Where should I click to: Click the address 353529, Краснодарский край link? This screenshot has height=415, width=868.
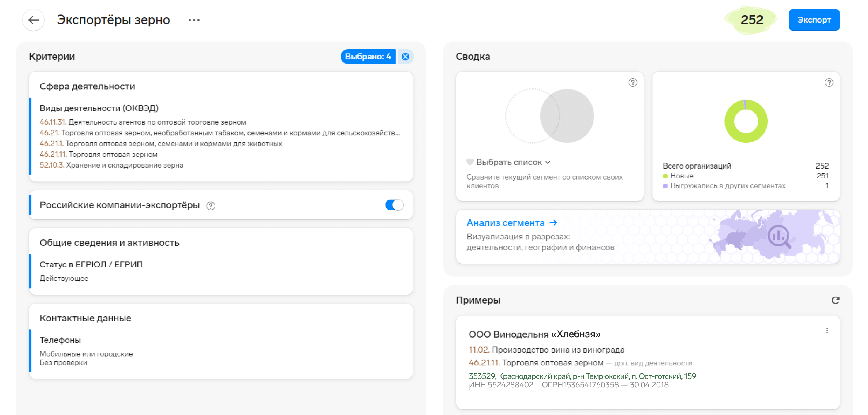tap(582, 376)
